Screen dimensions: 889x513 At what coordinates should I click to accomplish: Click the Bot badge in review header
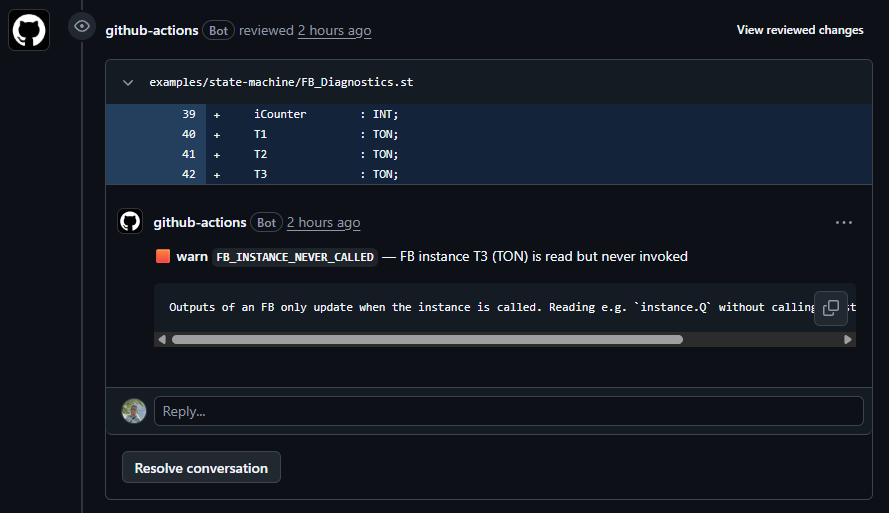click(x=218, y=31)
